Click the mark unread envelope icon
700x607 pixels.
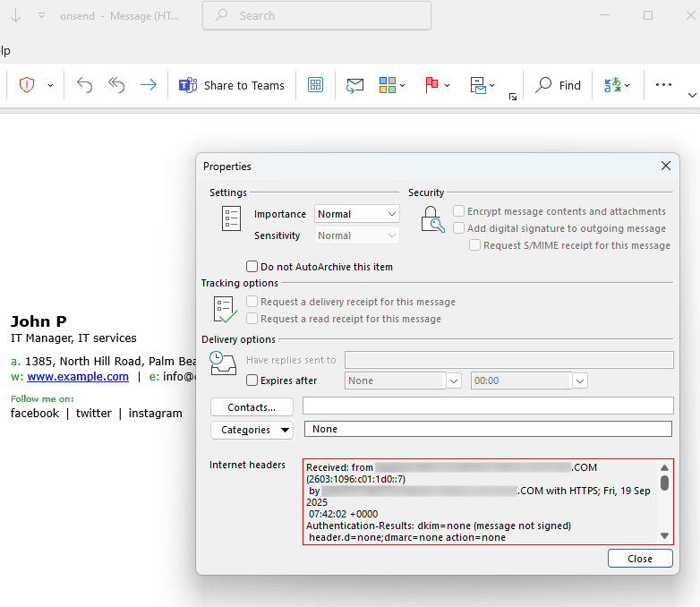354,85
